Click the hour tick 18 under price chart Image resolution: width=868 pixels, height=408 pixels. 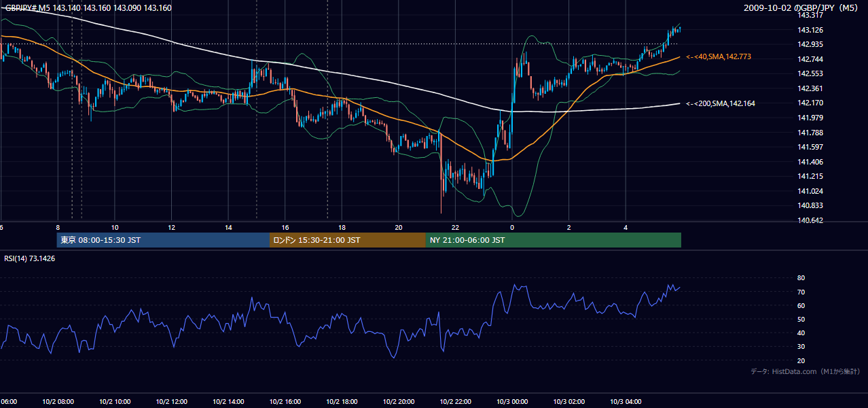pyautogui.click(x=342, y=228)
